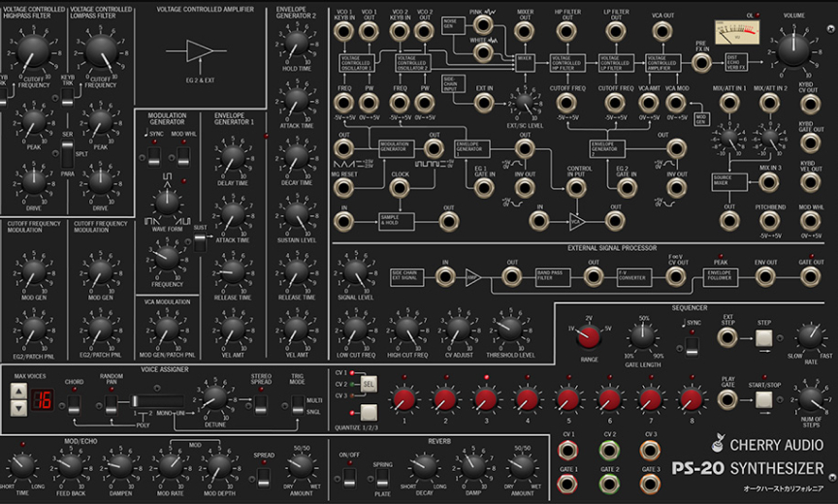Click the VCA Out patch jack
The width and height of the screenshot is (838, 504).
[x=662, y=31]
